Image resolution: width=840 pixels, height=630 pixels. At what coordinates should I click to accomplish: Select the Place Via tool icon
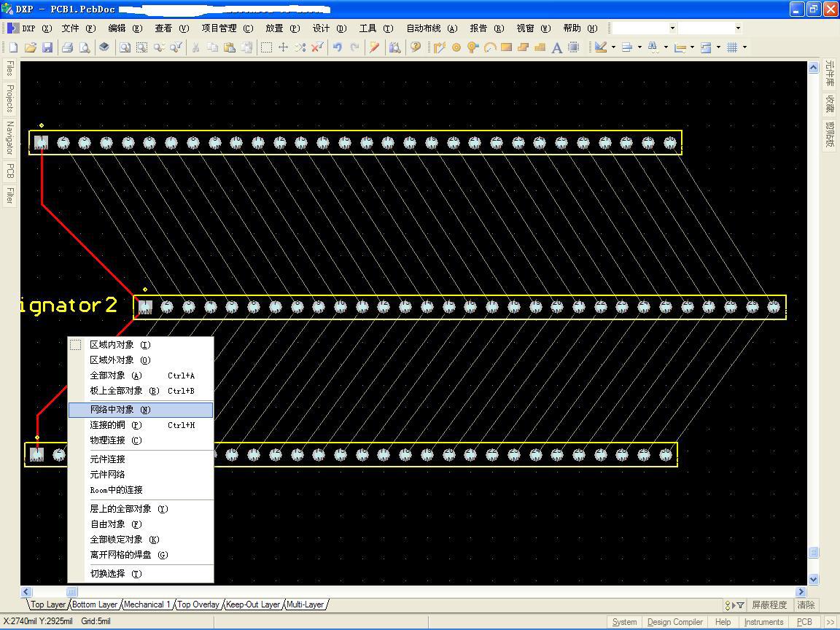pos(473,47)
